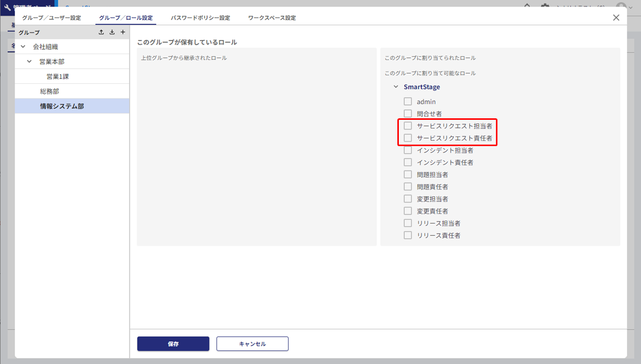Click the download groups icon
The image size is (641, 364).
tap(112, 32)
